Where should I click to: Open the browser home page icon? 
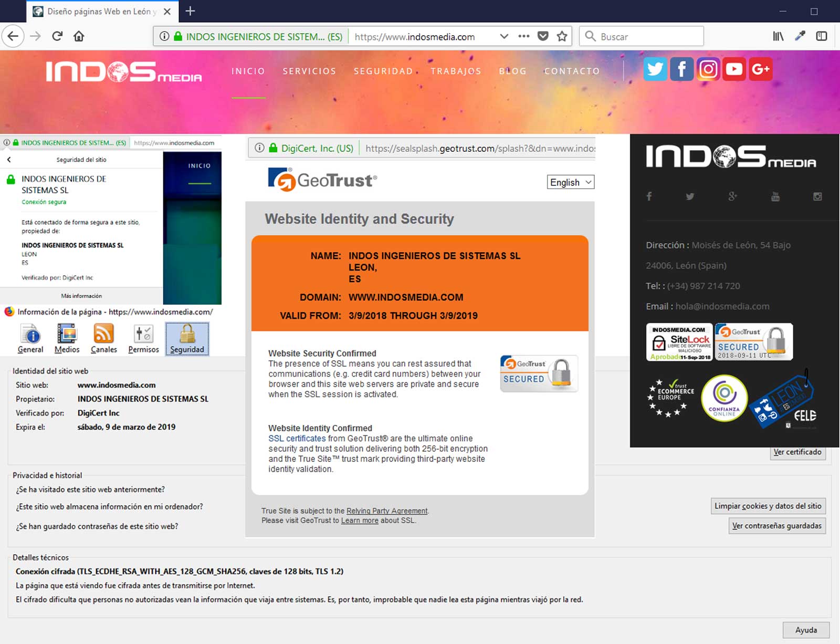click(79, 36)
